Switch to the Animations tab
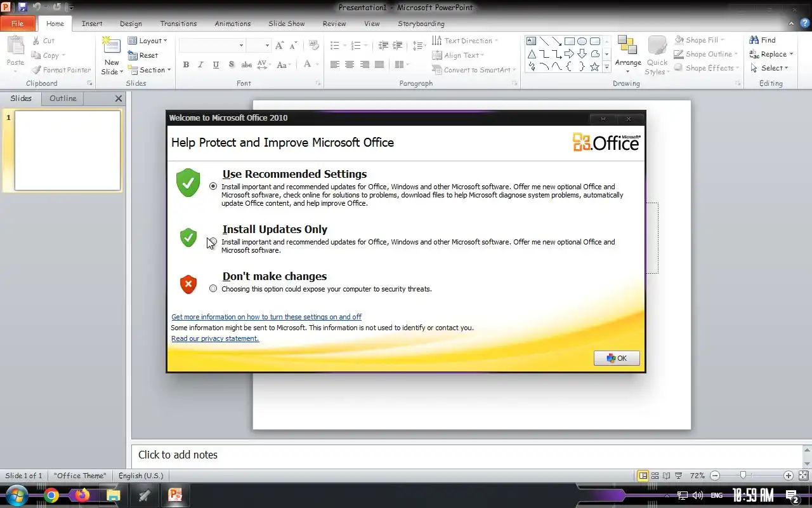Image resolution: width=812 pixels, height=508 pixels. 233,23
